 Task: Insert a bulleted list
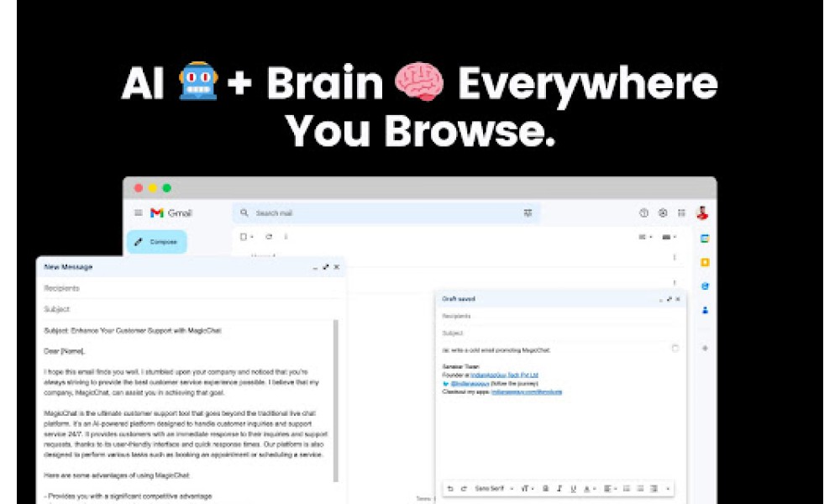[640, 489]
